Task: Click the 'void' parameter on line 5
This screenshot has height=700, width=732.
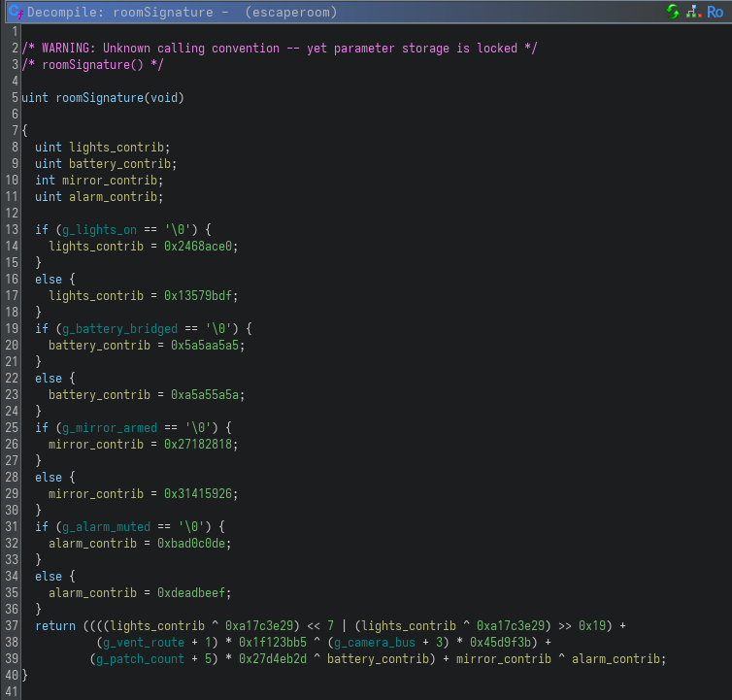Action: [x=164, y=98]
